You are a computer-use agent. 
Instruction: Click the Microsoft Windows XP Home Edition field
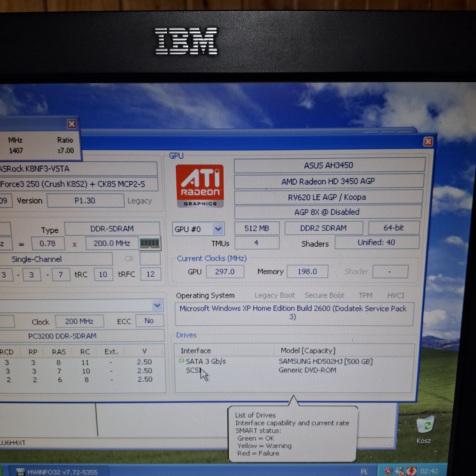[x=294, y=314]
